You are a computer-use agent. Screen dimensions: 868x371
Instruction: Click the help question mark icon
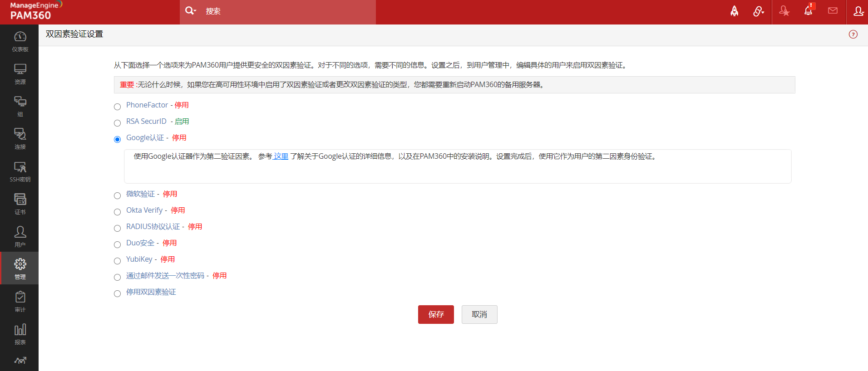point(853,34)
